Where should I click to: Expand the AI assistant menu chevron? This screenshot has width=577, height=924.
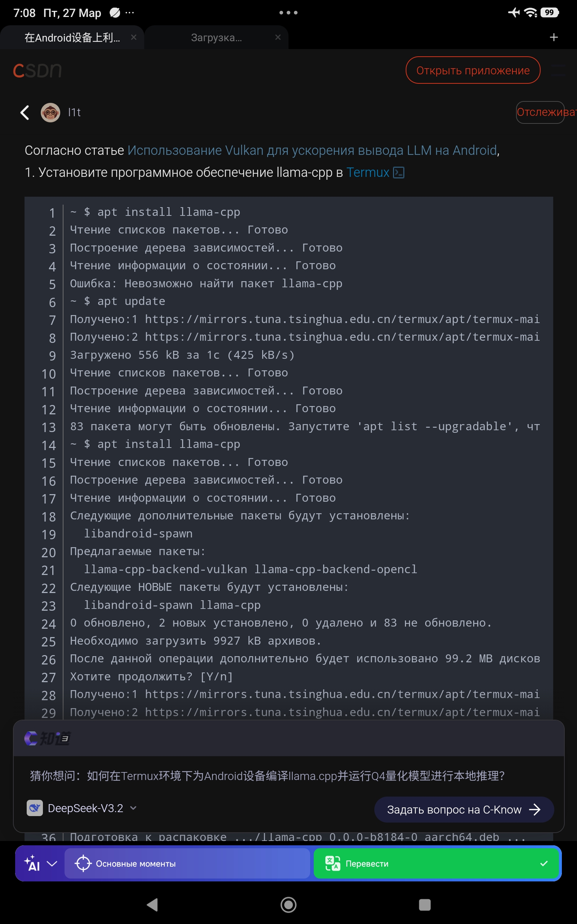point(52,863)
